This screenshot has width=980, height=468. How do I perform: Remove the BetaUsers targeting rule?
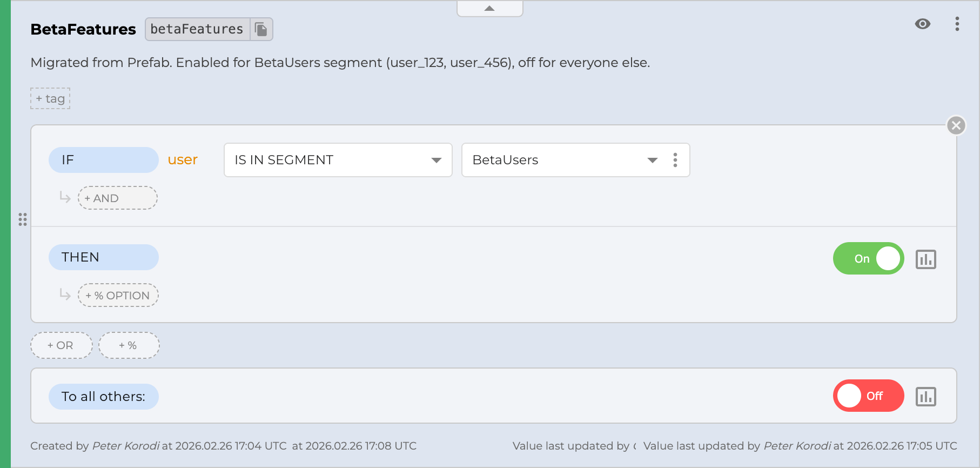956,125
